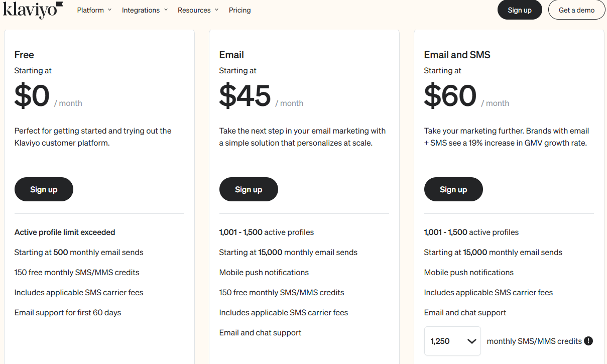Click 'Perfect for getting started' description
The image size is (607, 364).
(x=93, y=137)
